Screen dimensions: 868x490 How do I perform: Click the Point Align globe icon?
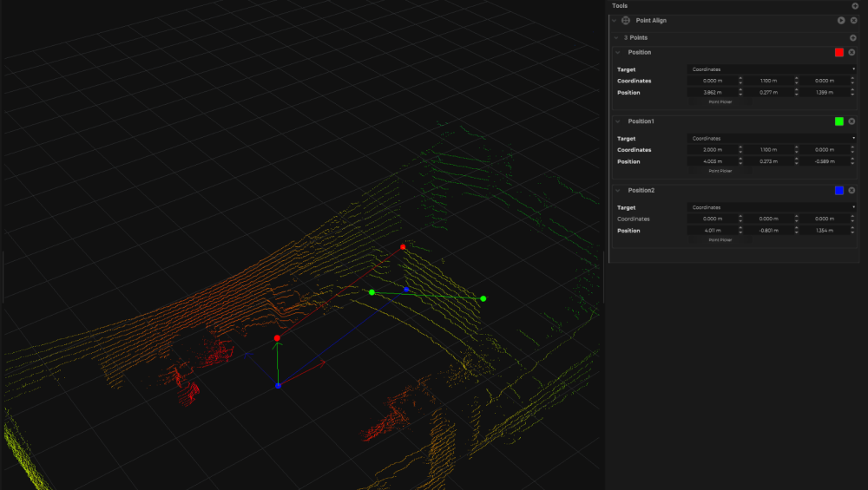pyautogui.click(x=626, y=21)
